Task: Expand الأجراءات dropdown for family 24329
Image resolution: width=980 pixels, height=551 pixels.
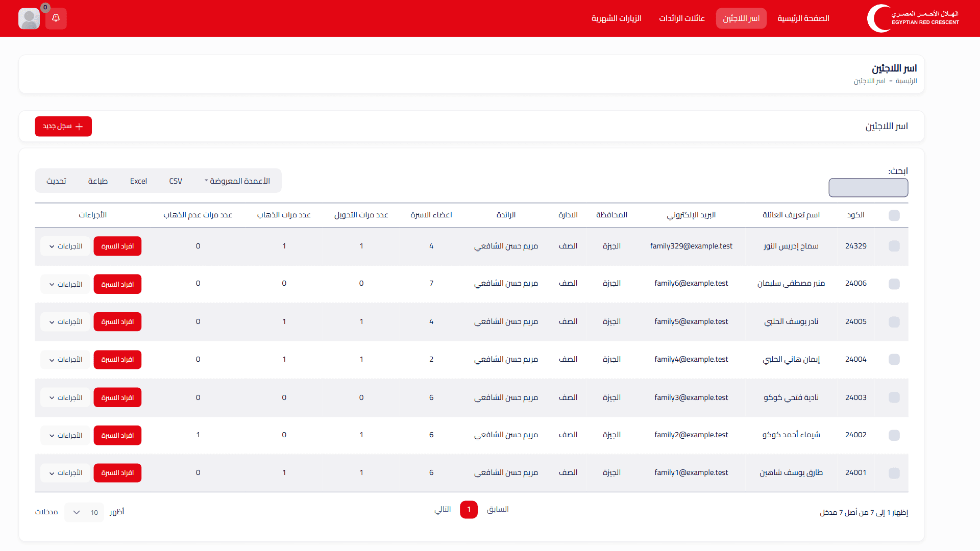Action: tap(65, 246)
